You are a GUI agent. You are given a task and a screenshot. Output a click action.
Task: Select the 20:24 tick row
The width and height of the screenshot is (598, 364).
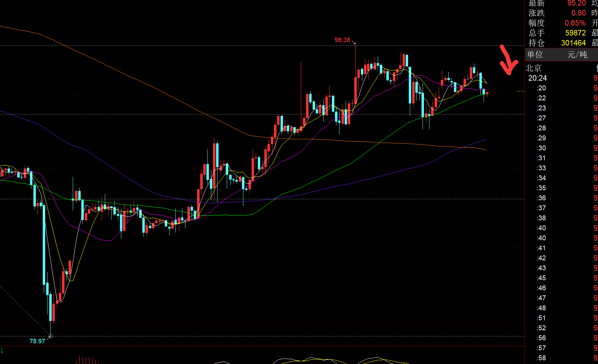[538, 78]
